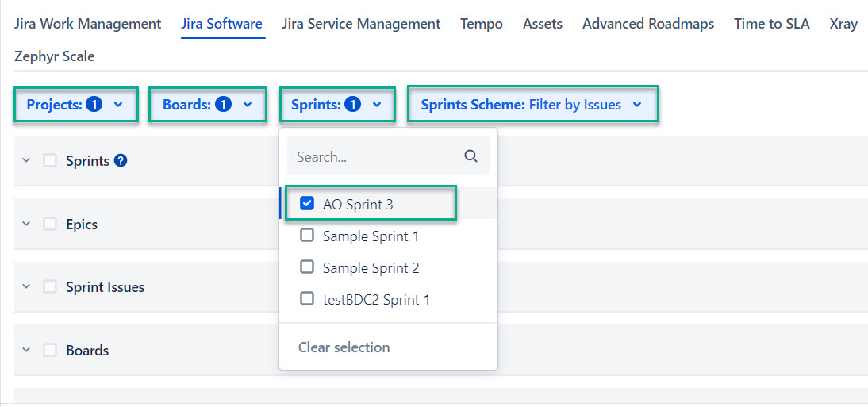
Task: Open the Xray tab
Action: tap(843, 24)
